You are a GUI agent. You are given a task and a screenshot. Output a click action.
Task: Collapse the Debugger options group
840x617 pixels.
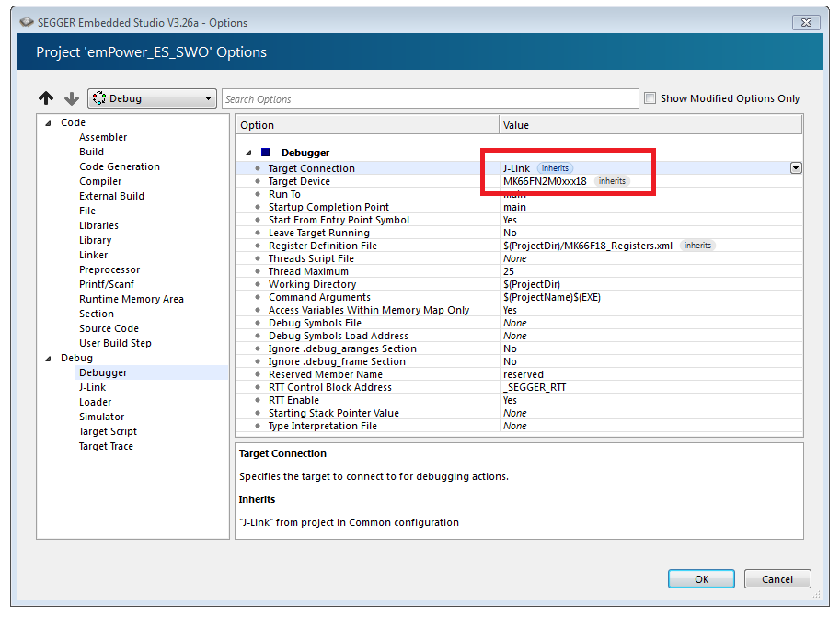(247, 153)
